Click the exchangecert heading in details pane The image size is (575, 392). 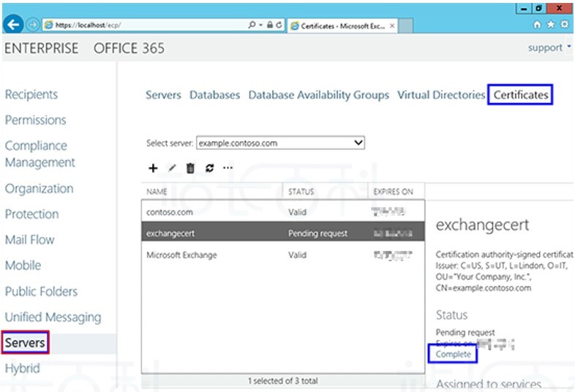482,225
